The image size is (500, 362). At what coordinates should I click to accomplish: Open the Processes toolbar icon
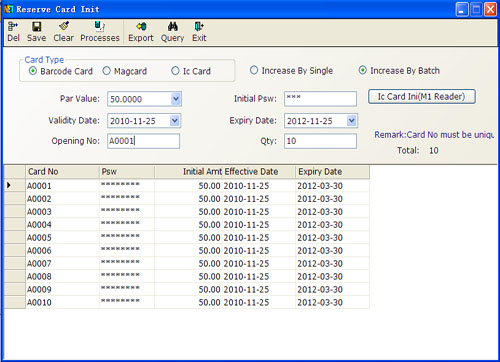tap(99, 26)
